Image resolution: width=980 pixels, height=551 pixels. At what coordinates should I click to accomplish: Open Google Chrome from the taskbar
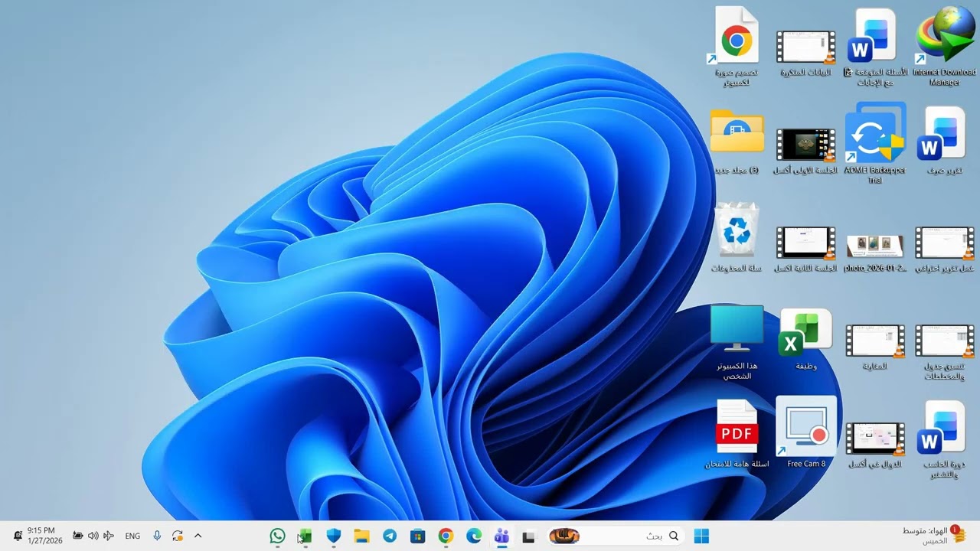click(x=446, y=536)
